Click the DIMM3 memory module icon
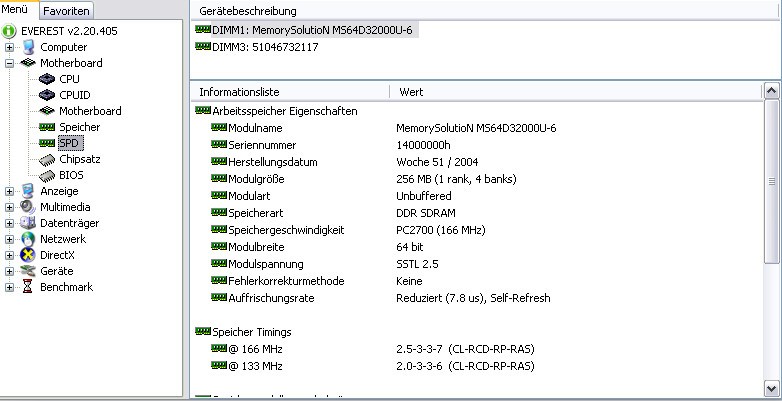The height and width of the screenshot is (401, 782). click(x=203, y=46)
